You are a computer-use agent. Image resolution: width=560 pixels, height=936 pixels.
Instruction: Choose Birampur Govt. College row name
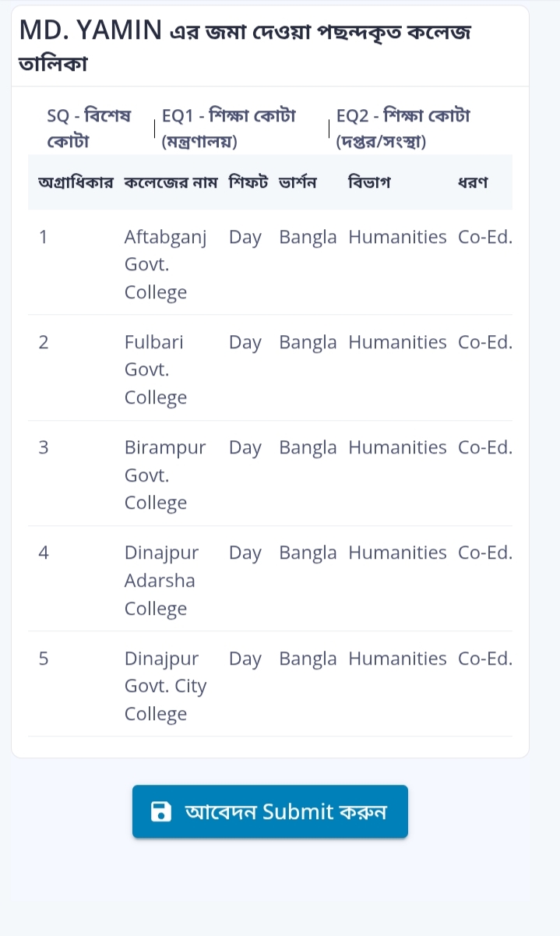pos(165,475)
